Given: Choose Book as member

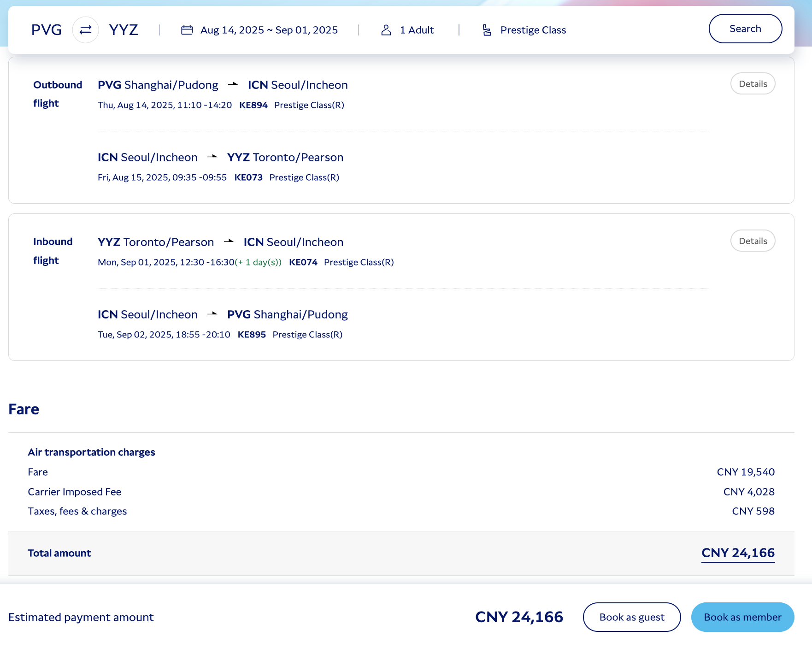Looking at the screenshot, I should coord(742,617).
